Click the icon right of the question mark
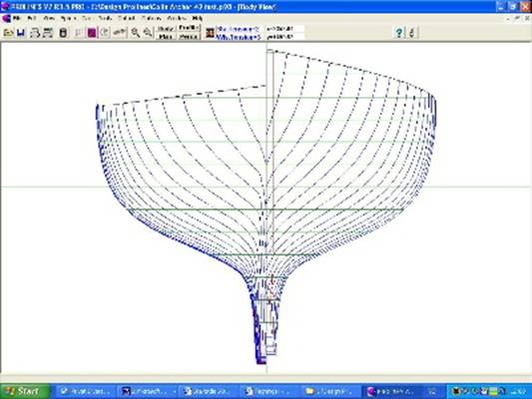The height and width of the screenshot is (399, 532). coord(411,33)
